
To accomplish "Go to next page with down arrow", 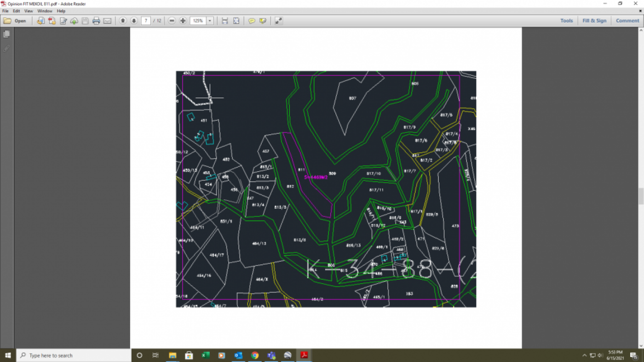I will (134, 21).
